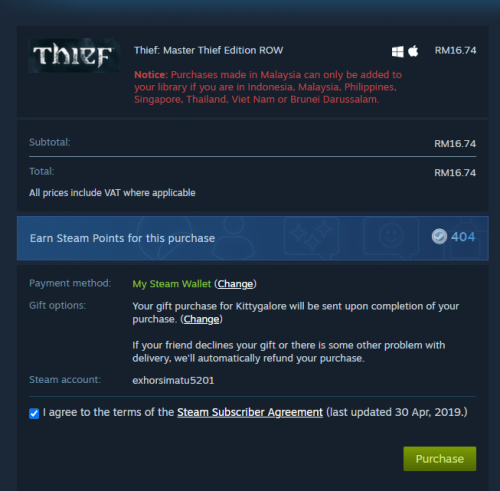Click the red Malaysia region Notice text
The width and height of the screenshot is (500, 491).
[x=268, y=87]
